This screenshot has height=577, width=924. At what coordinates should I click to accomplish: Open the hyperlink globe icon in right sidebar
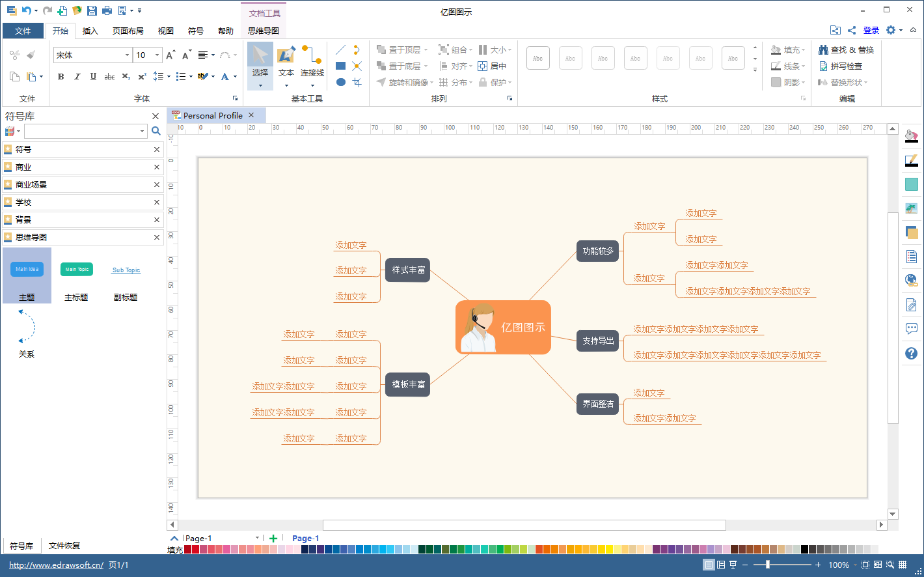click(911, 281)
